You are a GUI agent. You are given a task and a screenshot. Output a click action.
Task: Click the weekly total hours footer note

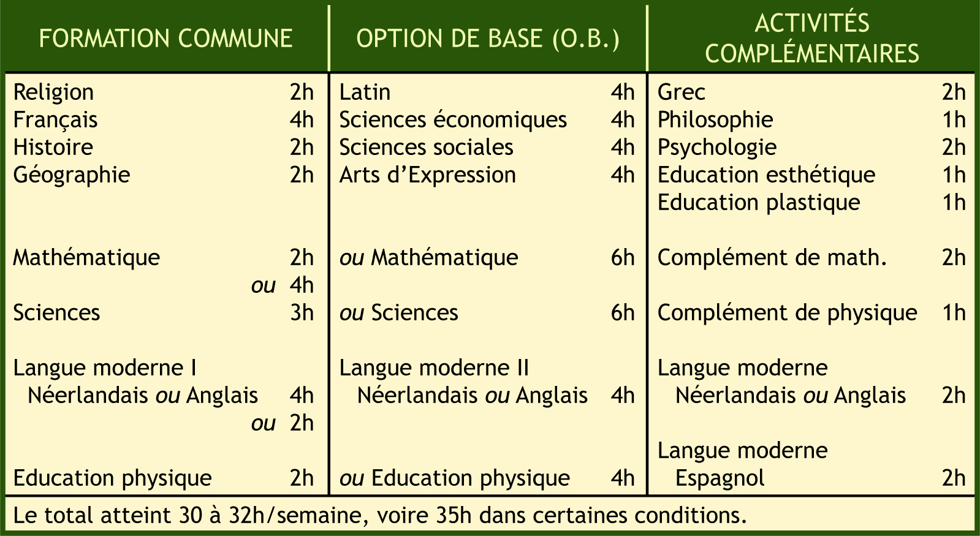[380, 515]
